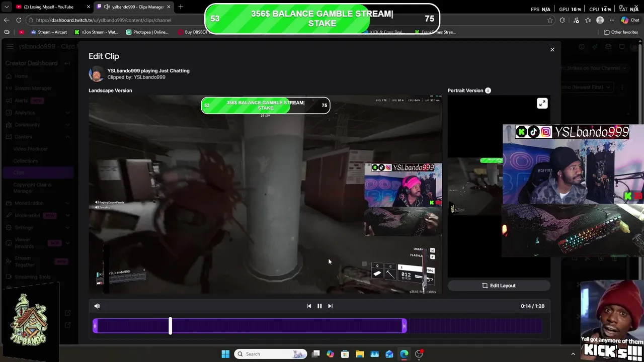This screenshot has width=644, height=362.
Task: Open the n3on Stream bookmark
Action: pos(97,32)
